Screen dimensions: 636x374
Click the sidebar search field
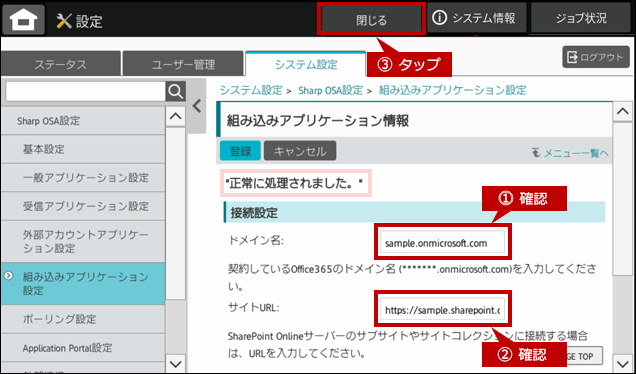(x=85, y=92)
